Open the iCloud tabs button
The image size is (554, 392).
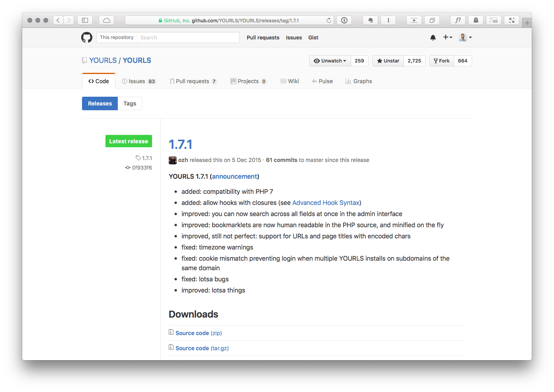pyautogui.click(x=107, y=20)
